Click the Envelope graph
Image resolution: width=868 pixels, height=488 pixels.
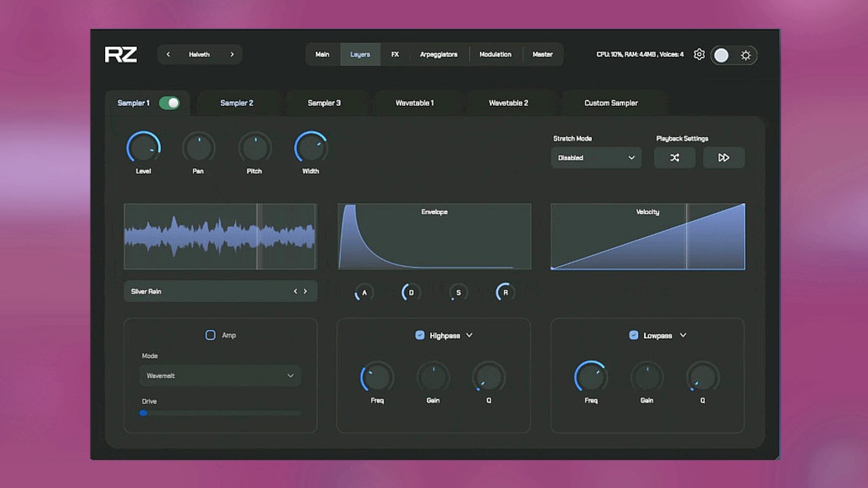click(x=434, y=237)
